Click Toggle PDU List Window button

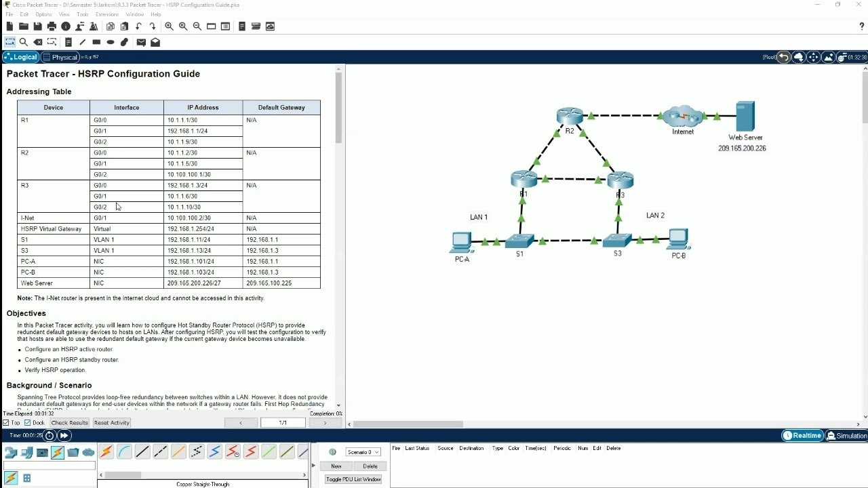coord(353,479)
